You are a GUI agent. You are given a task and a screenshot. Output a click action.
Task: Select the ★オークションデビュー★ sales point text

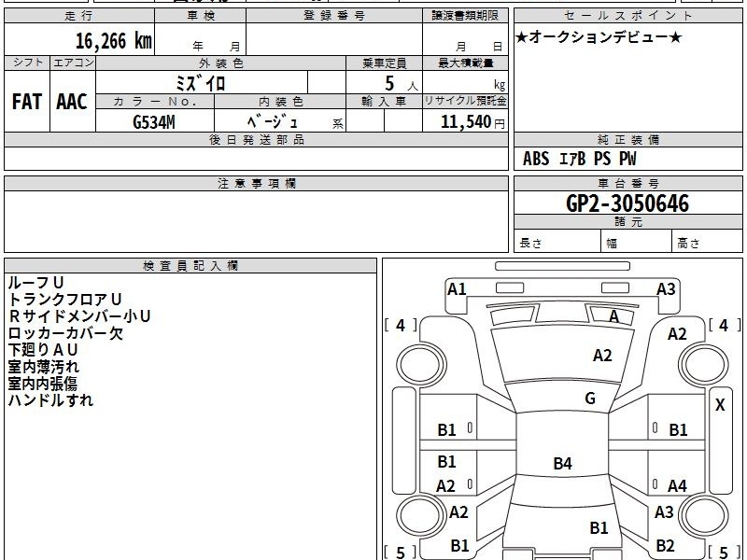(599, 37)
